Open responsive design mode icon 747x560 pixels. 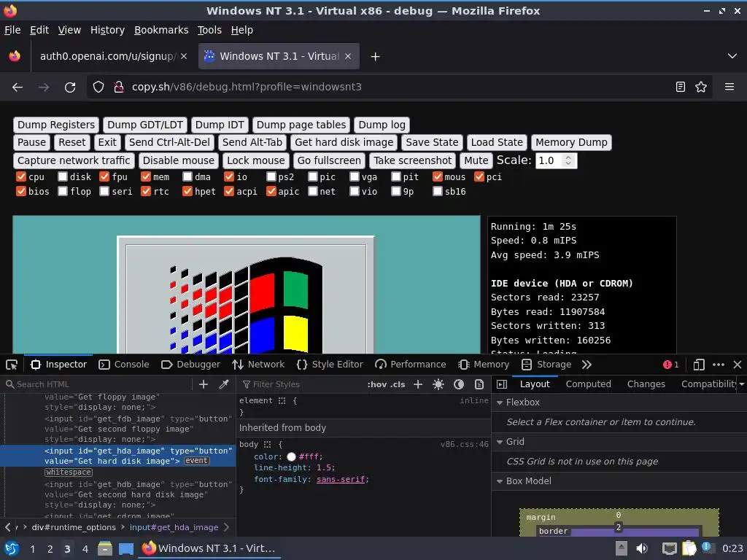tap(699, 365)
